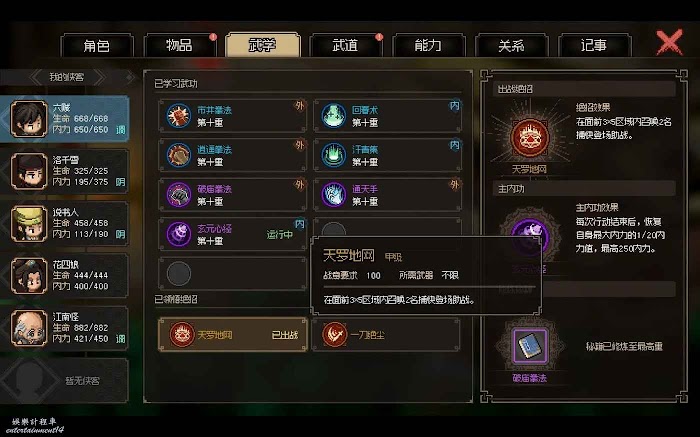Image resolution: width=700 pixels, height=437 pixels.
Task: Toggle the 运行中 status on 玄元心经
Action: coord(279,234)
